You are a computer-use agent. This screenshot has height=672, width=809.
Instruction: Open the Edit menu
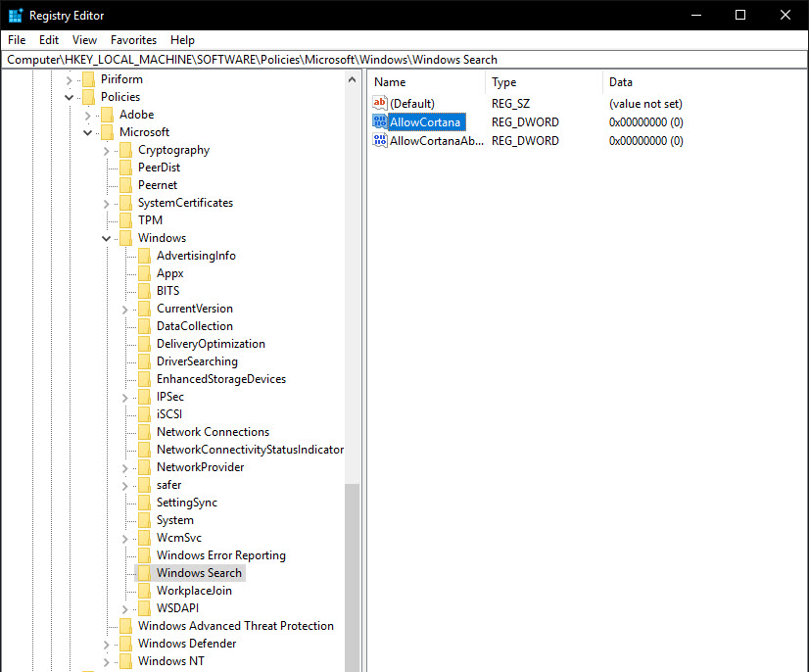pos(49,40)
